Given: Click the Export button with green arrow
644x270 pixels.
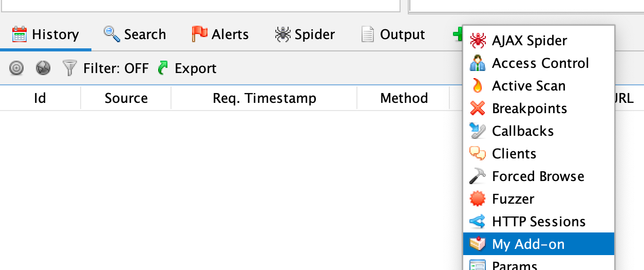Looking at the screenshot, I should pyautogui.click(x=187, y=68).
